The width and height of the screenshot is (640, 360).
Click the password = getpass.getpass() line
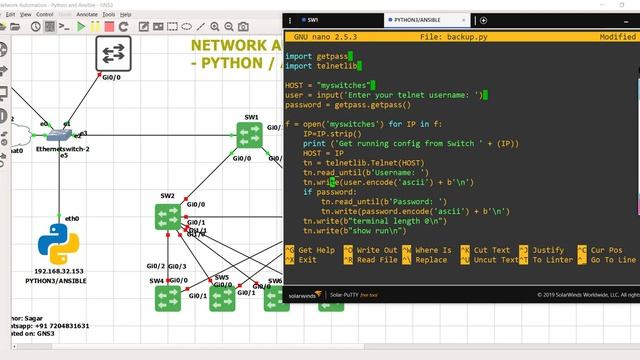pyautogui.click(x=348, y=105)
